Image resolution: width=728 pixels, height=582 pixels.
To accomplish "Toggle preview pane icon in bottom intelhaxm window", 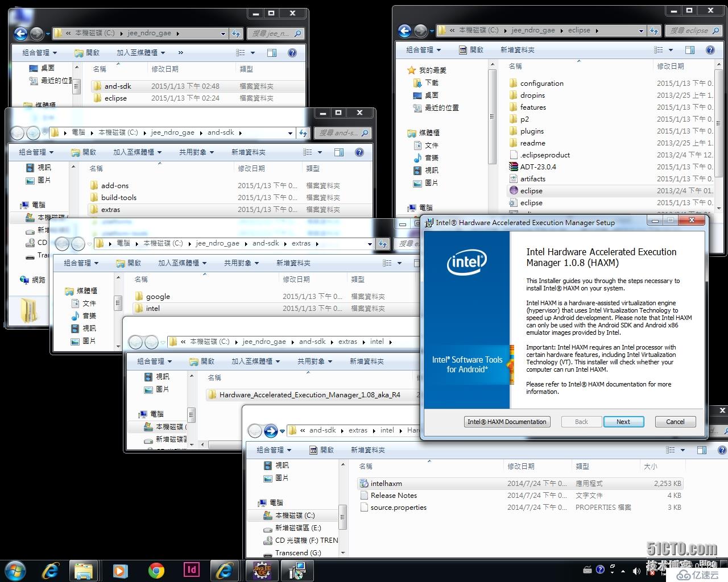I will click(702, 450).
